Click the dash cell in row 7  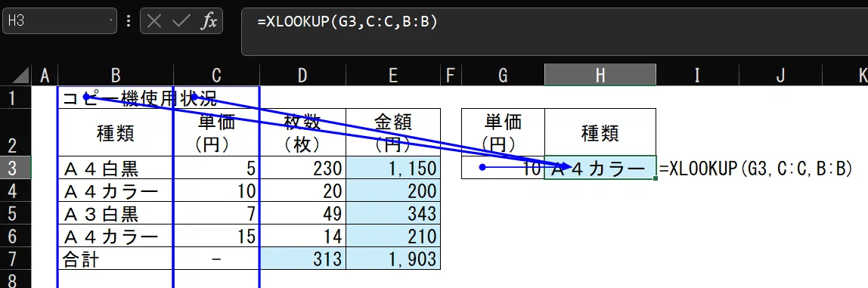[216, 259]
